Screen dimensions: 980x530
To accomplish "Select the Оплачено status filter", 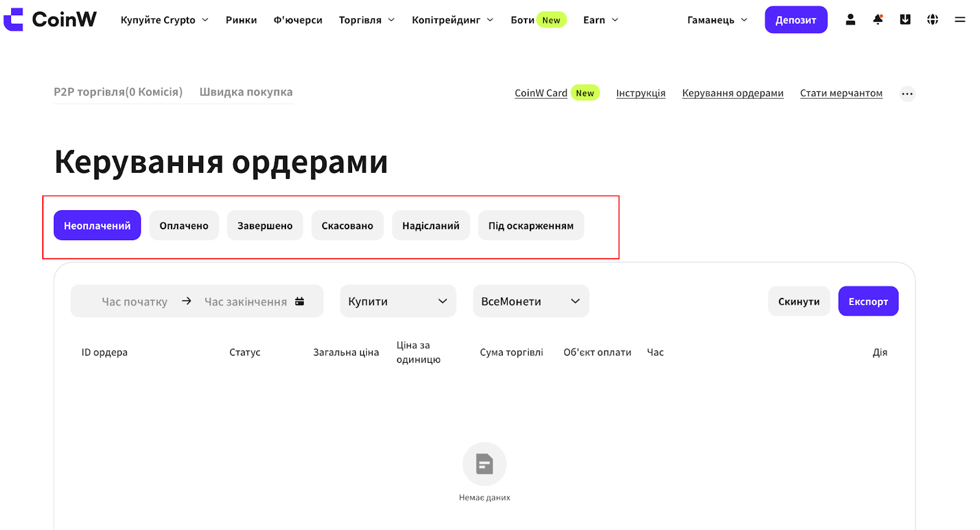I will (x=184, y=225).
